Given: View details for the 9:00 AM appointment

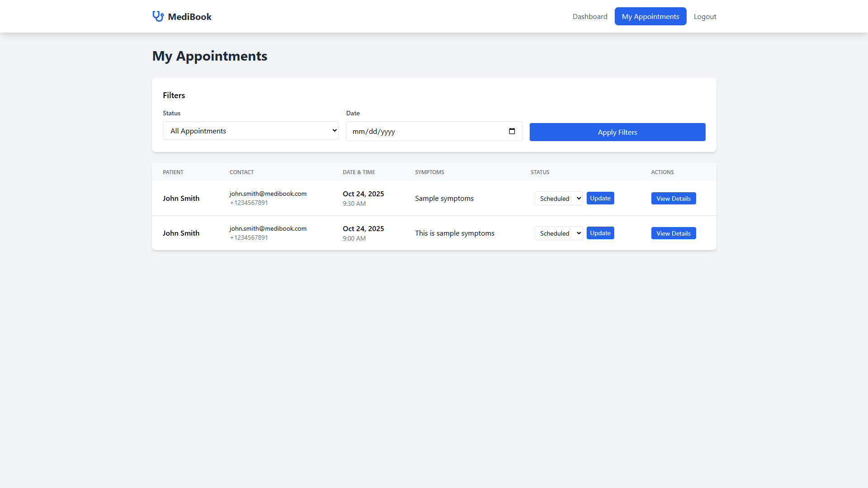Looking at the screenshot, I should [x=673, y=233].
